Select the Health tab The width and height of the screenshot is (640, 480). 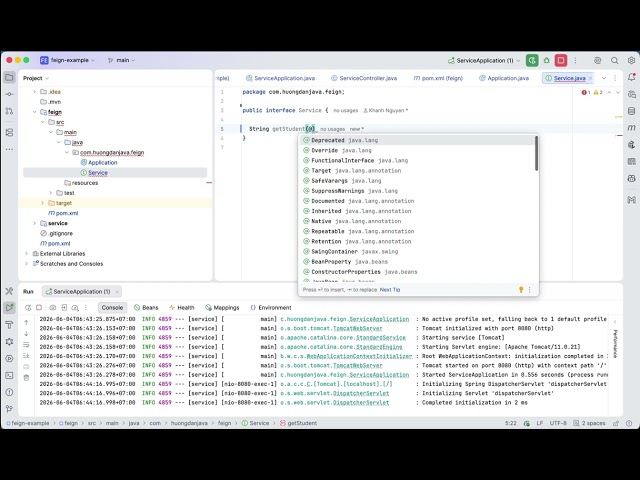coord(182,308)
